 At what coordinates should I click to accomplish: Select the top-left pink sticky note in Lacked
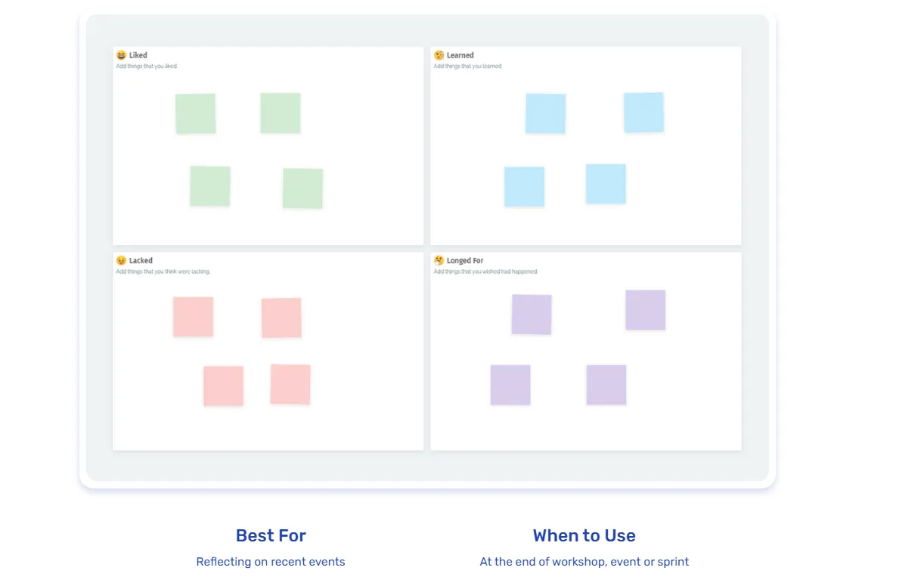(193, 317)
